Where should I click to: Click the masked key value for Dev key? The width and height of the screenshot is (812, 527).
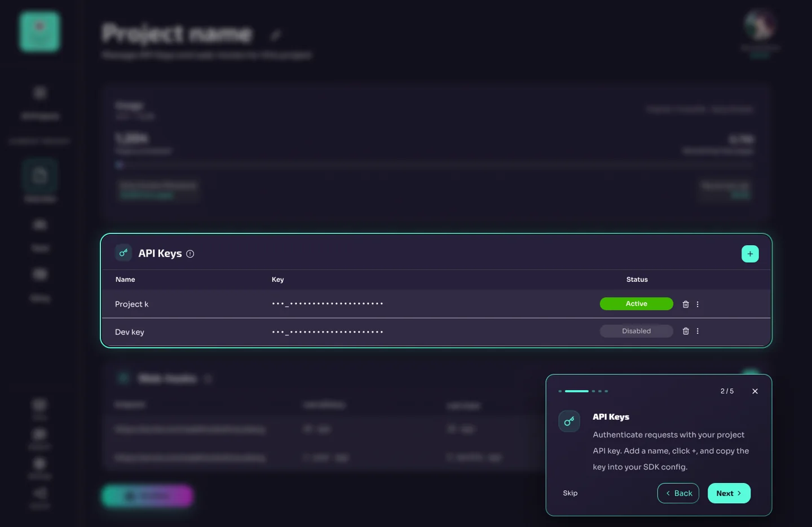point(328,332)
